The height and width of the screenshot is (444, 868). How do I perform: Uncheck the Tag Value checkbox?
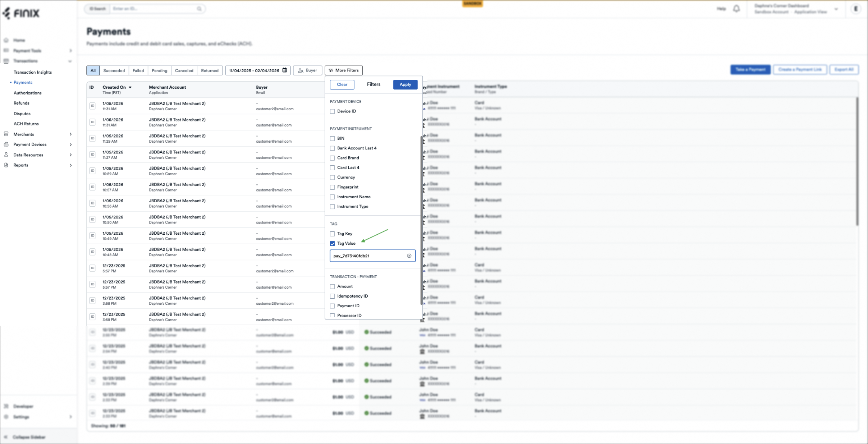[x=332, y=244]
